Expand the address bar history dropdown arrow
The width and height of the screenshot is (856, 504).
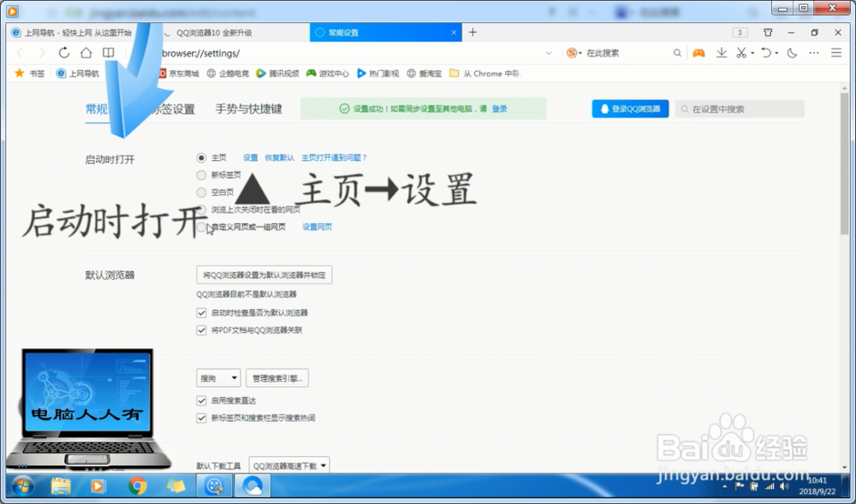549,53
